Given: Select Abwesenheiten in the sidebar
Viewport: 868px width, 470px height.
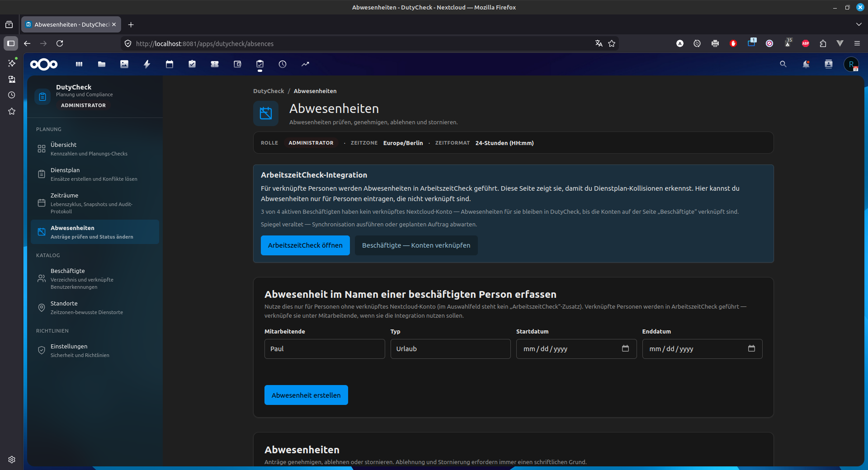Looking at the screenshot, I should pos(95,232).
